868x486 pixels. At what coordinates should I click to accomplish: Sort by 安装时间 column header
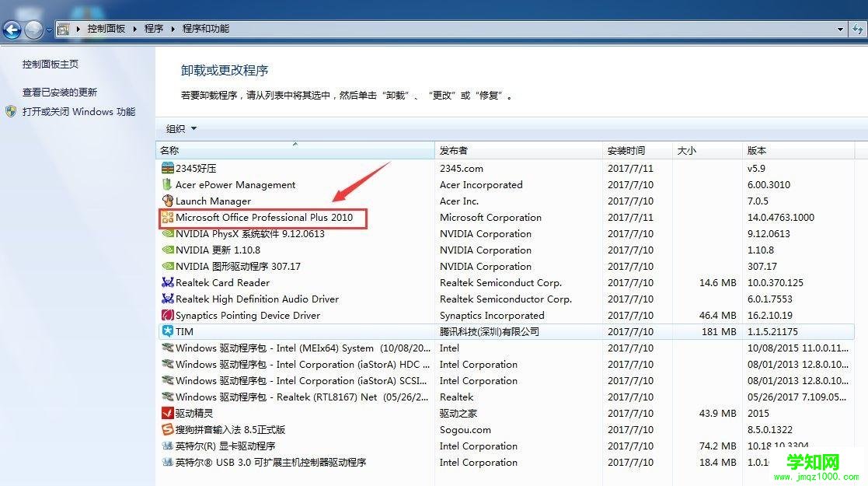point(637,150)
